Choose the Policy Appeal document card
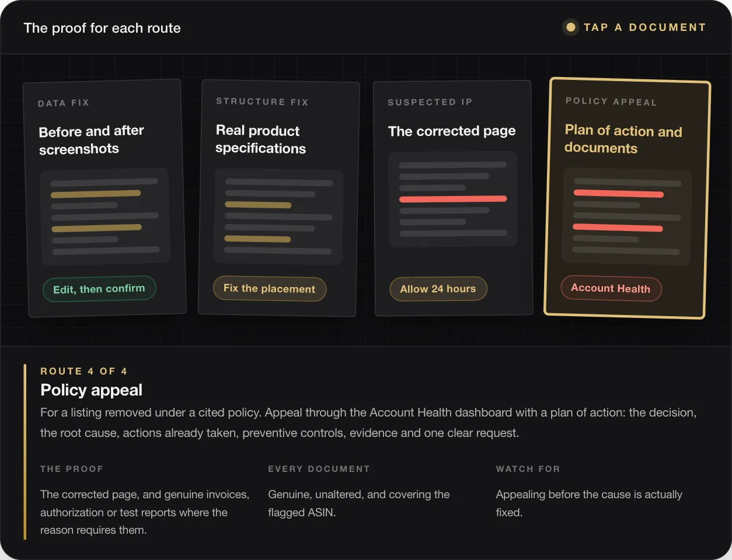 pos(627,198)
